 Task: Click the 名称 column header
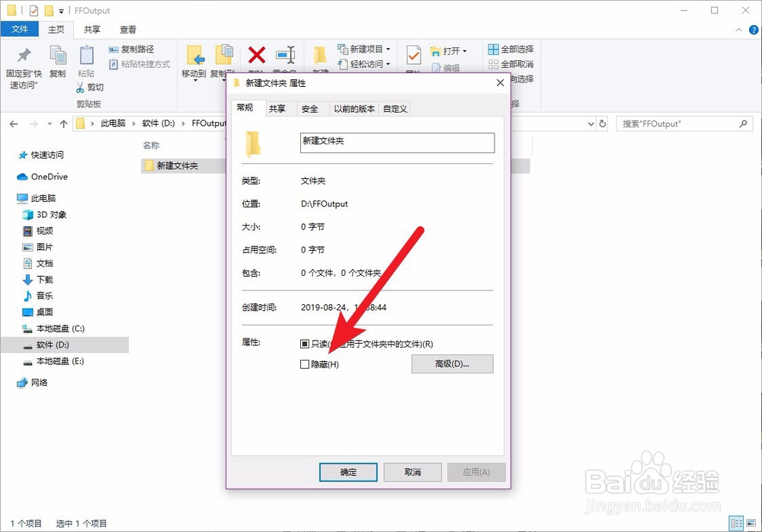tap(151, 146)
